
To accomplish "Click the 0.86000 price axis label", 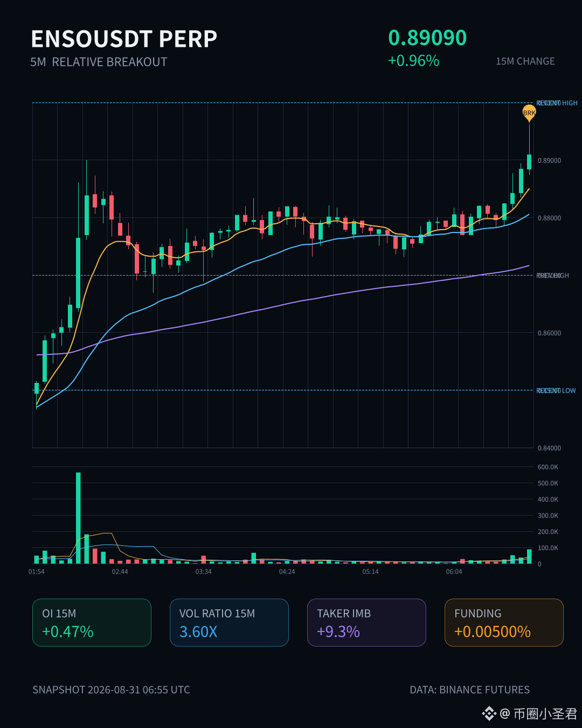I will (x=549, y=333).
